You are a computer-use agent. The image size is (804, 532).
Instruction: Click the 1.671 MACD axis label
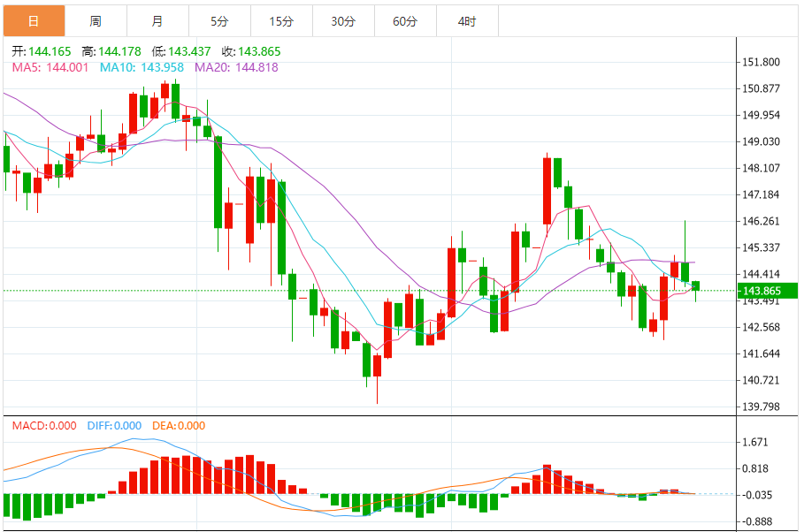click(x=754, y=442)
